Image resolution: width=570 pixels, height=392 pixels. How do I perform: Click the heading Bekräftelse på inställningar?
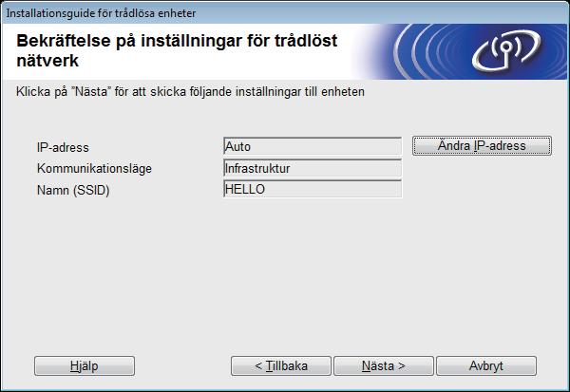pyautogui.click(x=177, y=50)
